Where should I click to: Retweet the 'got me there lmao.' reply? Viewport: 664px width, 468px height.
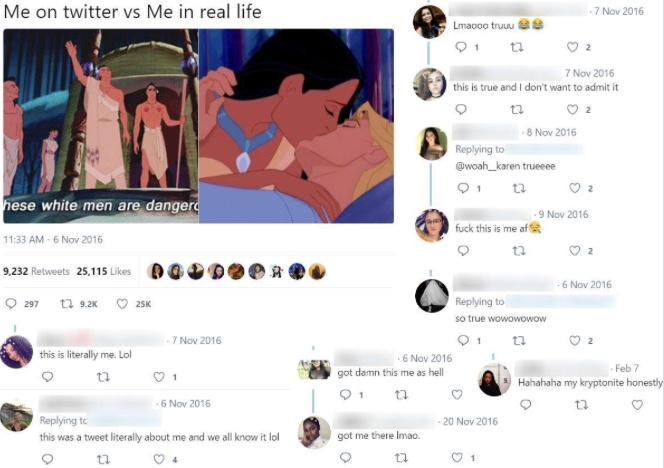coord(401,457)
